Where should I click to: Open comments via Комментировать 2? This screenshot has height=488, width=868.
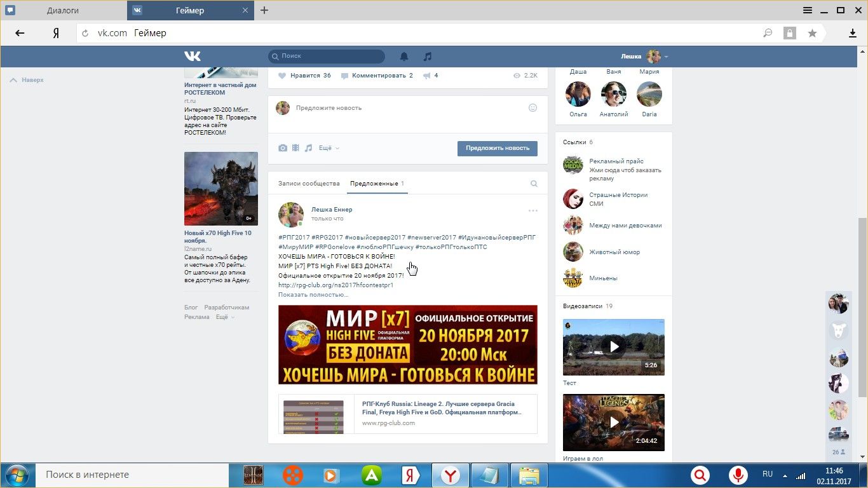(x=377, y=76)
